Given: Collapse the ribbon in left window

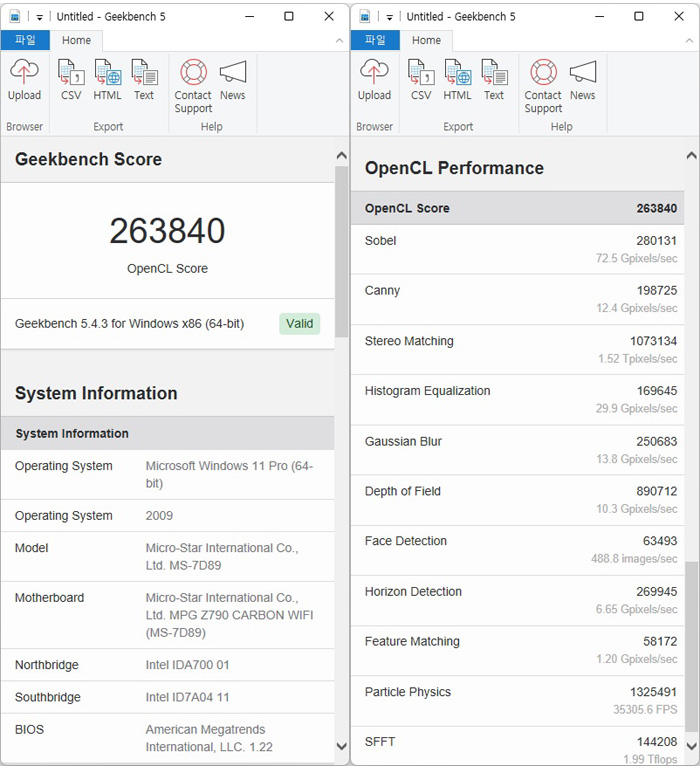Looking at the screenshot, I should pos(339,41).
